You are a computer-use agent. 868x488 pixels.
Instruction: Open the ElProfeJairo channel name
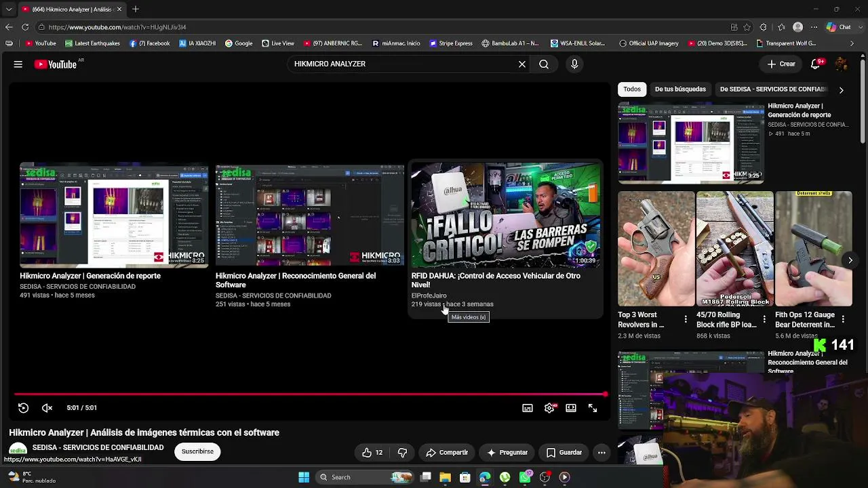[429, 296]
